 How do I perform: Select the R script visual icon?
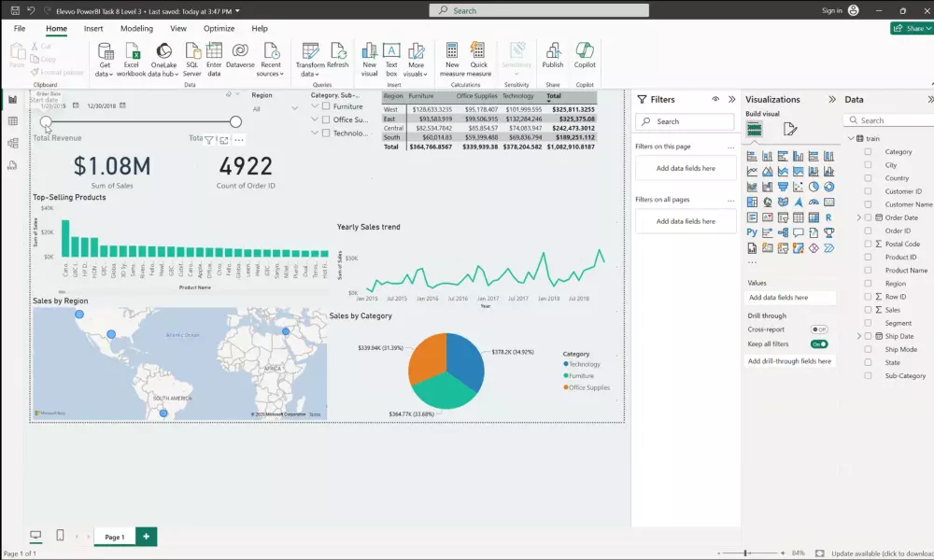coord(828,217)
